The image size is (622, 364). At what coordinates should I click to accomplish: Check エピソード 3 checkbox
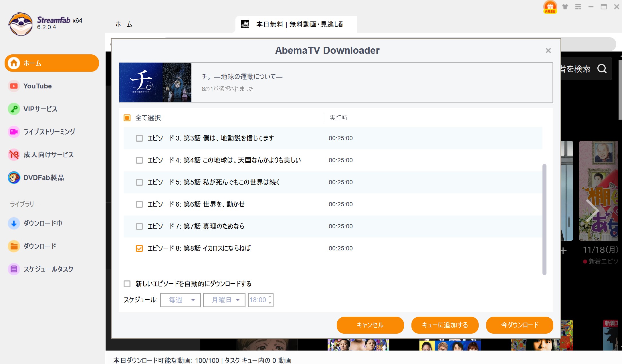coord(139,138)
